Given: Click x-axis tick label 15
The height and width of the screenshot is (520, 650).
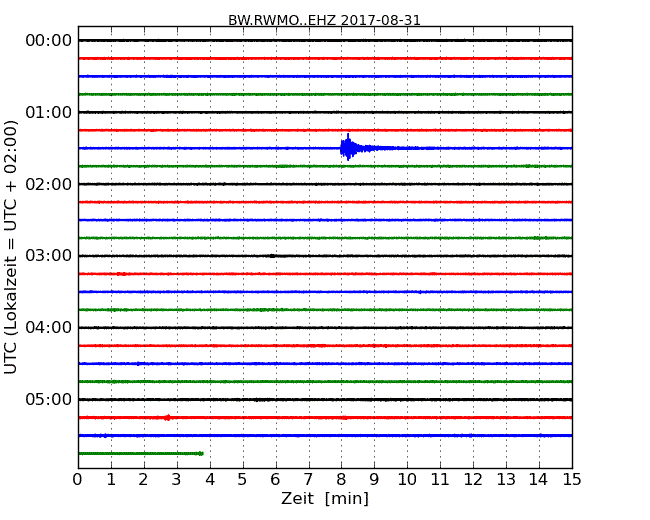Looking at the screenshot, I should pyautogui.click(x=572, y=480).
